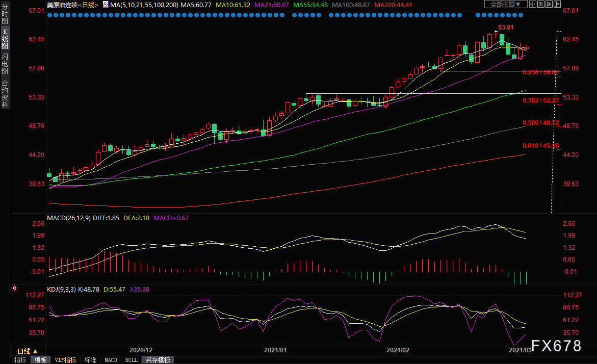Select the 指标 bottom tab
The width and height of the screenshot is (597, 364).
click(x=20, y=360)
